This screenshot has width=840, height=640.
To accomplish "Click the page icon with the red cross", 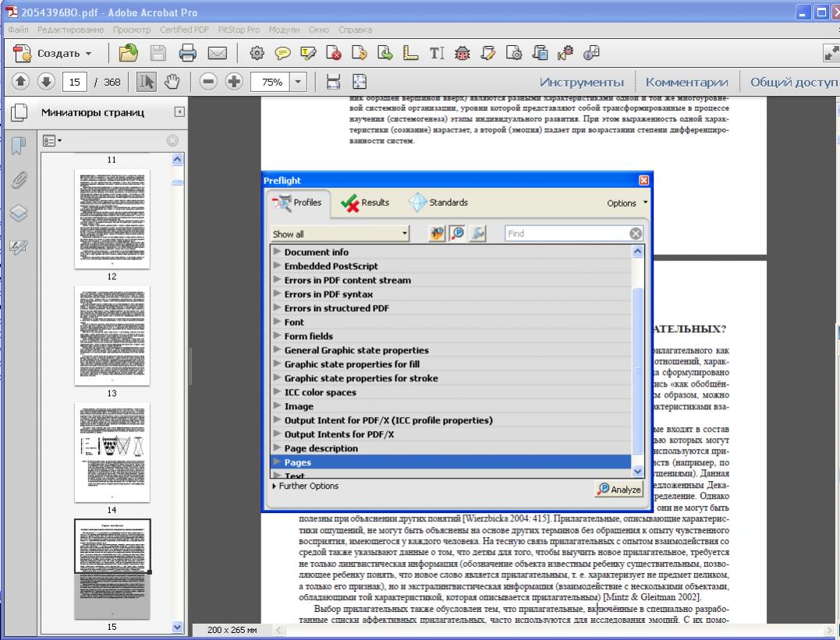I will [x=333, y=53].
